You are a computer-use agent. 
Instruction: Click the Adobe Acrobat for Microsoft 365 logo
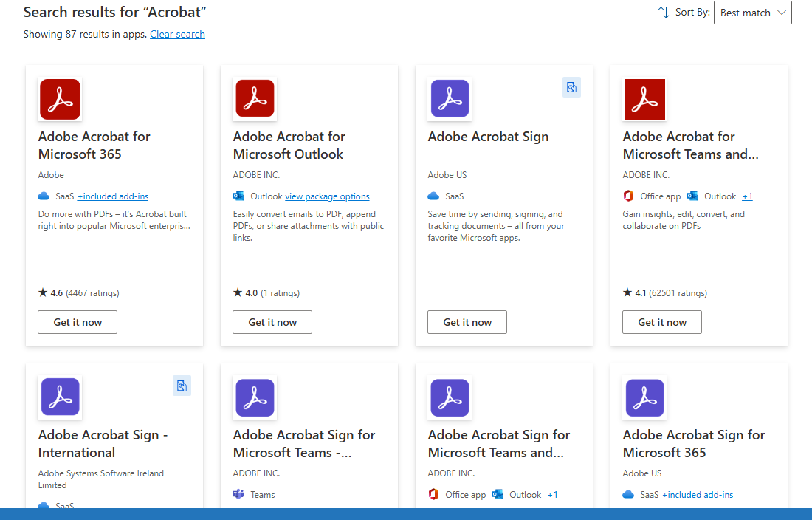tap(60, 99)
